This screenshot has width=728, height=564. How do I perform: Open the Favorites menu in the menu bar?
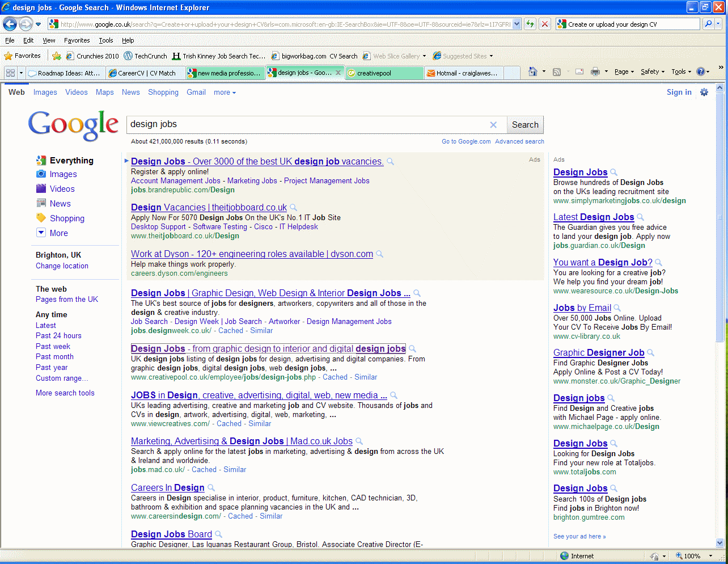77,40
